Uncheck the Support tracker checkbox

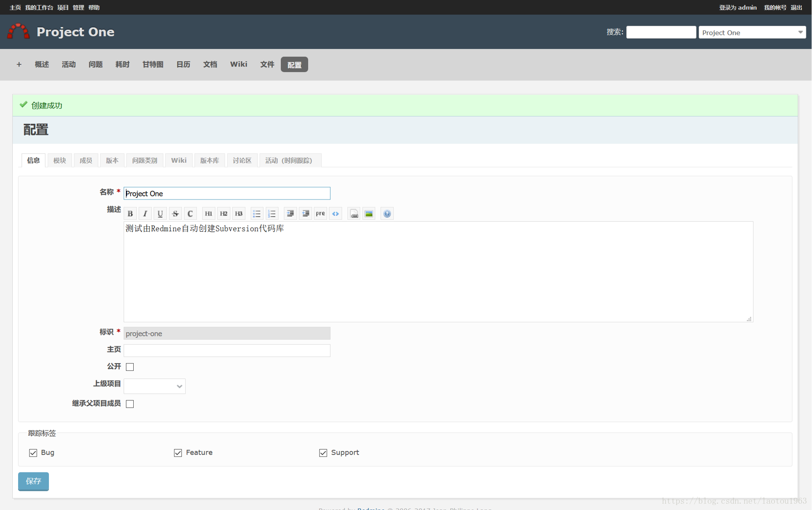(323, 453)
